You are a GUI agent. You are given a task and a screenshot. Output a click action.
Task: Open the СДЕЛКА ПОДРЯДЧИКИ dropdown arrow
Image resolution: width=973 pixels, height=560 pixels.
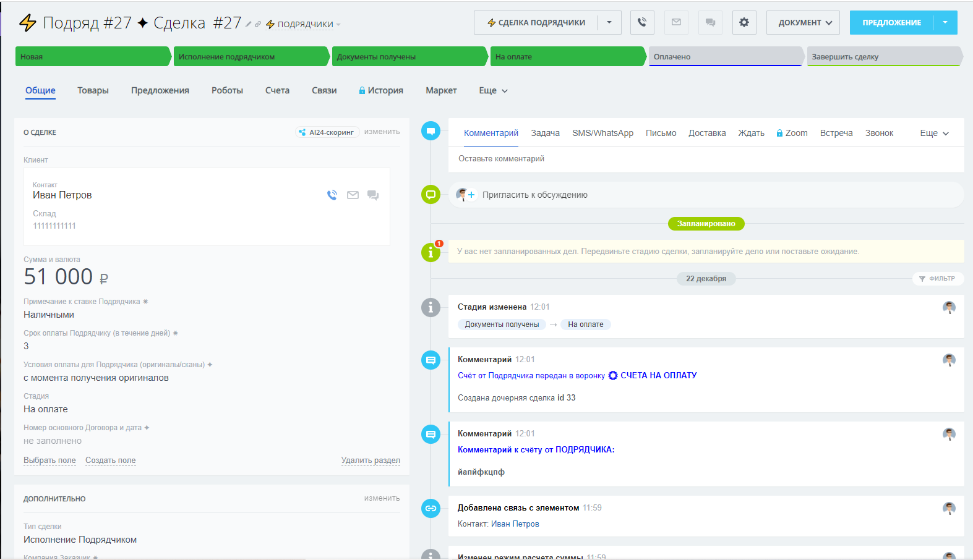point(609,23)
